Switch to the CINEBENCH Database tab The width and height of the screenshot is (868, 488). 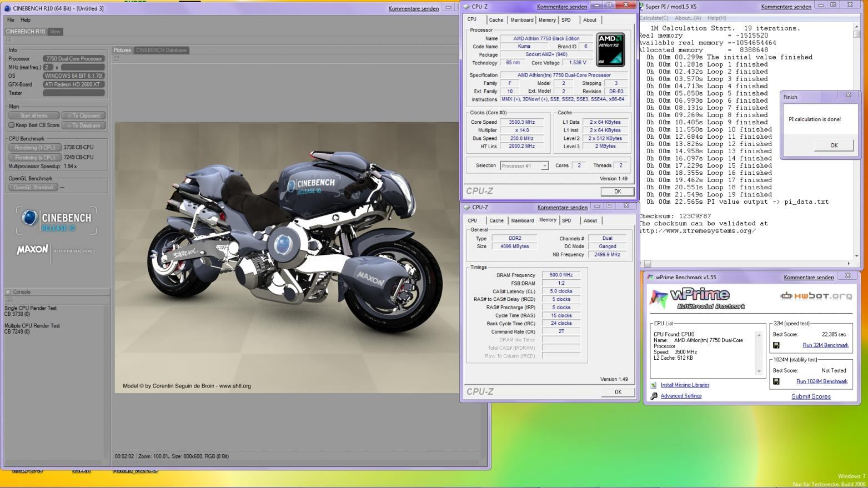pyautogui.click(x=161, y=50)
